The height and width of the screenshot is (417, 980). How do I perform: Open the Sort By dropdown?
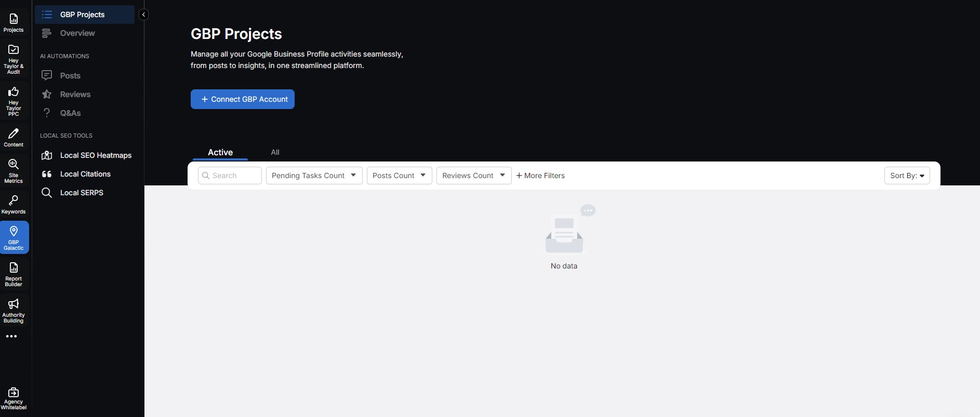pos(907,176)
